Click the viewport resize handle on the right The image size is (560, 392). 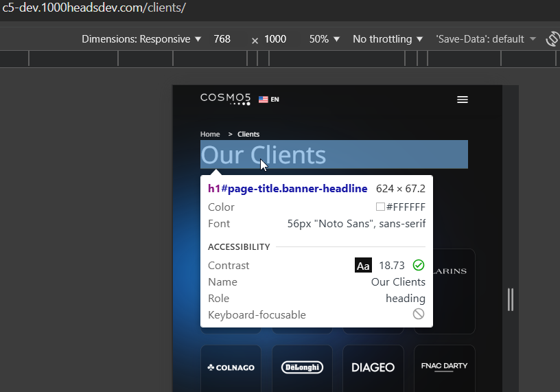(511, 299)
